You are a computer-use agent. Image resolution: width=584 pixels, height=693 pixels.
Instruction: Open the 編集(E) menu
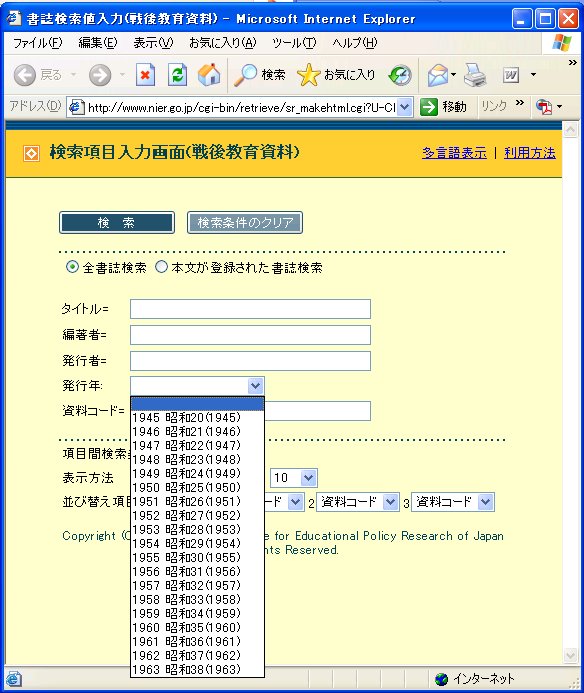coord(98,43)
